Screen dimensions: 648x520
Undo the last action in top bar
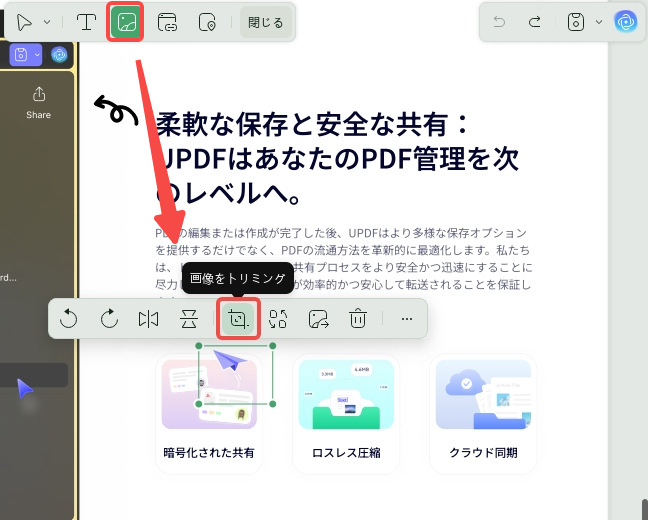pos(499,21)
